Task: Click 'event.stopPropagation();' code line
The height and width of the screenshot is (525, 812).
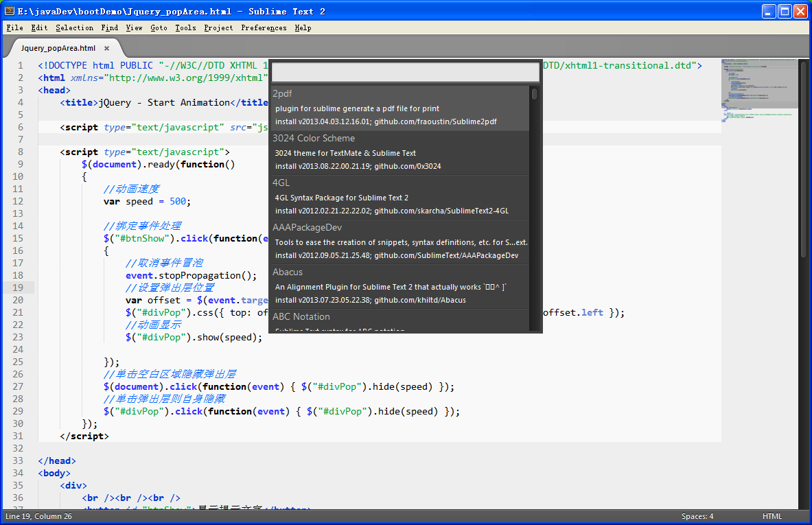Action: [x=191, y=275]
